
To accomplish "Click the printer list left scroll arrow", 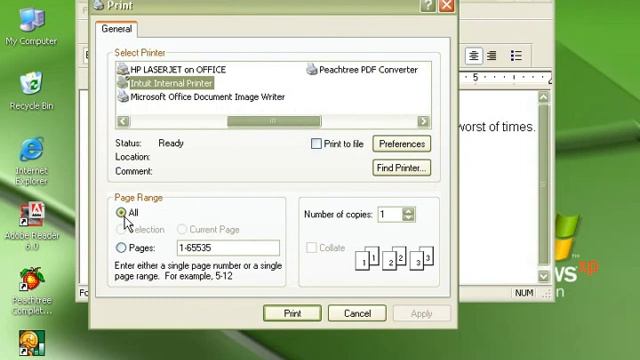I will pyautogui.click(x=123, y=121).
